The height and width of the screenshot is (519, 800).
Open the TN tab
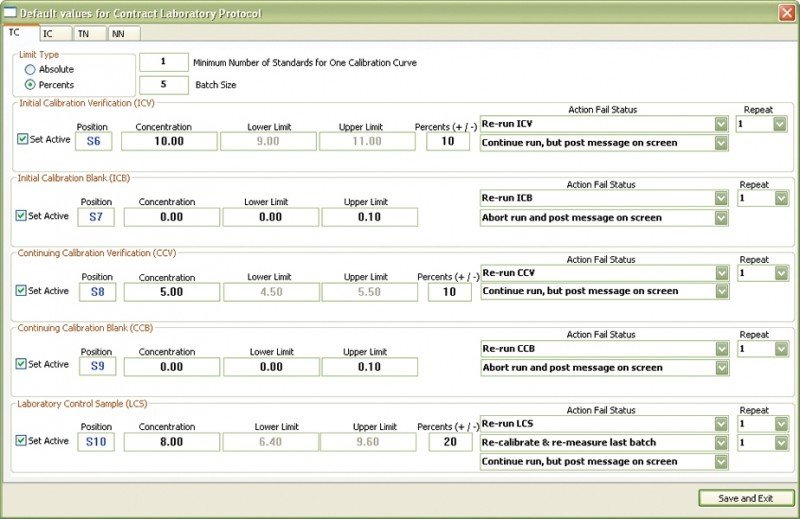pos(87,33)
